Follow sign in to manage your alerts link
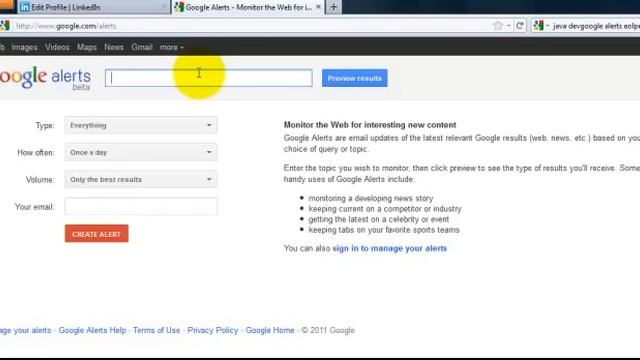Viewport: 640px width, 360px height. tap(389, 249)
